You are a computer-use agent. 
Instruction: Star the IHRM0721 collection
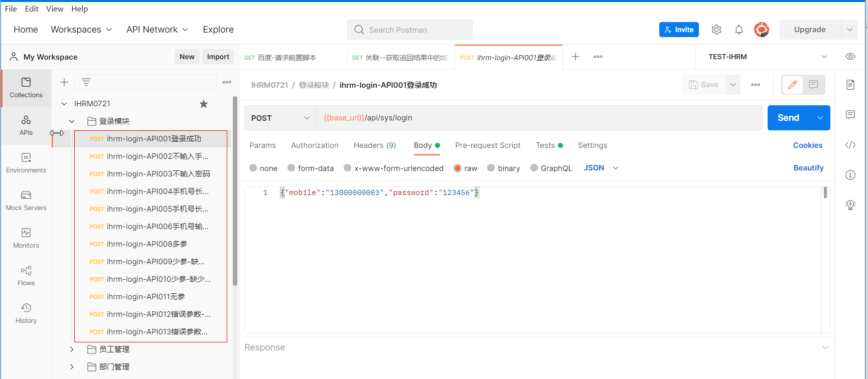(204, 104)
